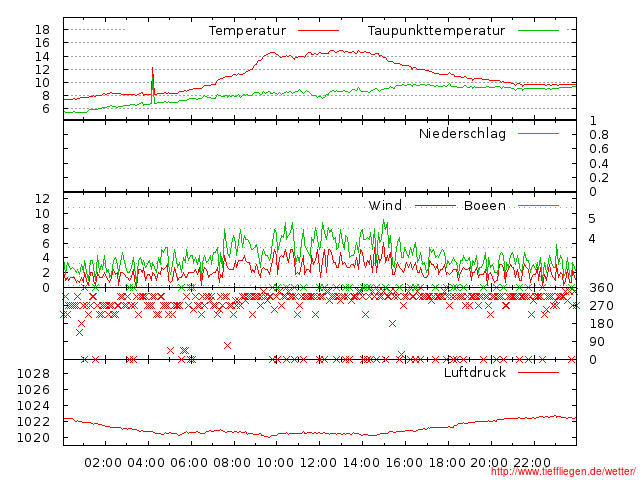Click the green Boeen legend line
640x480 pixels.
[x=538, y=206]
